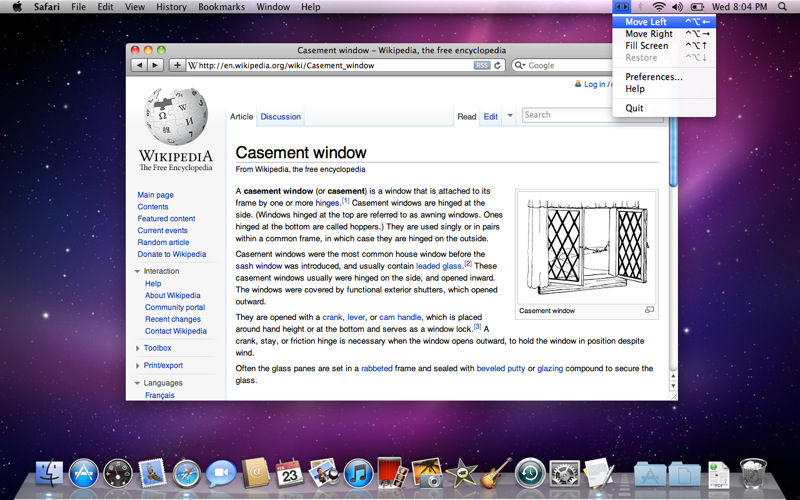Open the Random article link
The image size is (800, 500).
(x=163, y=242)
